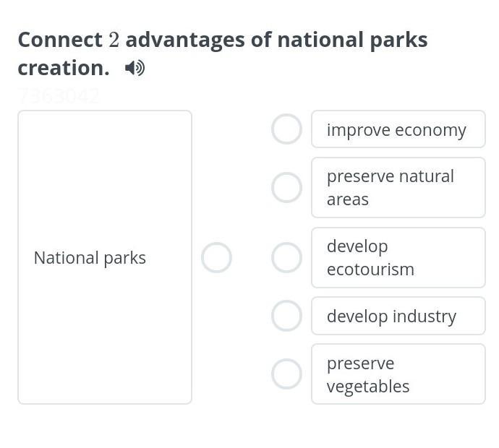Click the develop industry answer box
The height and width of the screenshot is (448, 499).
click(x=398, y=316)
